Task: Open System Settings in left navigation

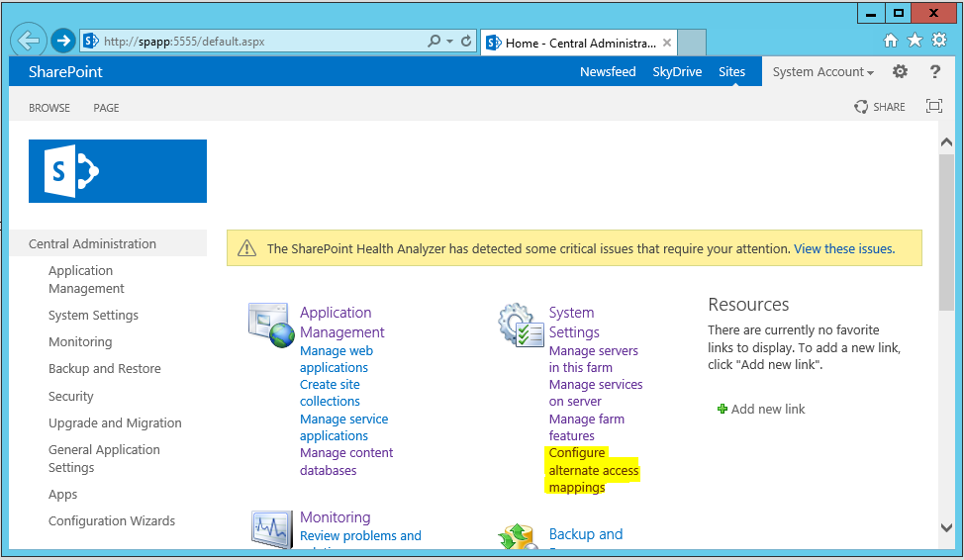Action: click(x=93, y=316)
